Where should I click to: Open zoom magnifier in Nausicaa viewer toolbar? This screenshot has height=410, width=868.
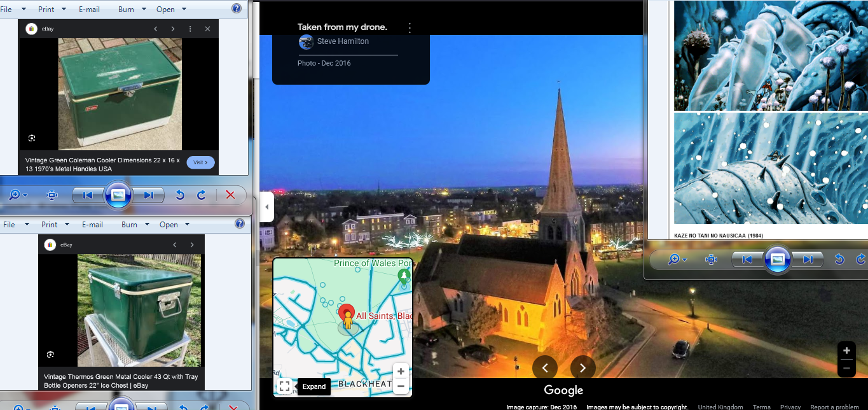(x=677, y=259)
